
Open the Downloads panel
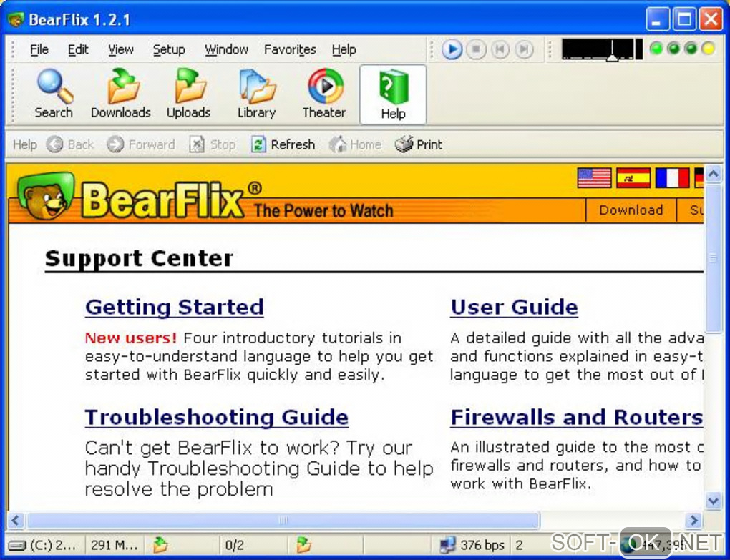pyautogui.click(x=121, y=94)
